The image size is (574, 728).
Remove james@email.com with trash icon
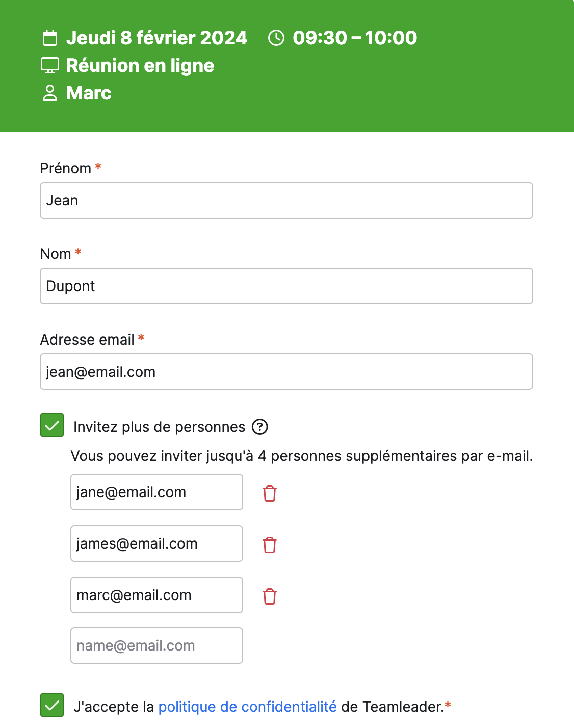pyautogui.click(x=270, y=545)
